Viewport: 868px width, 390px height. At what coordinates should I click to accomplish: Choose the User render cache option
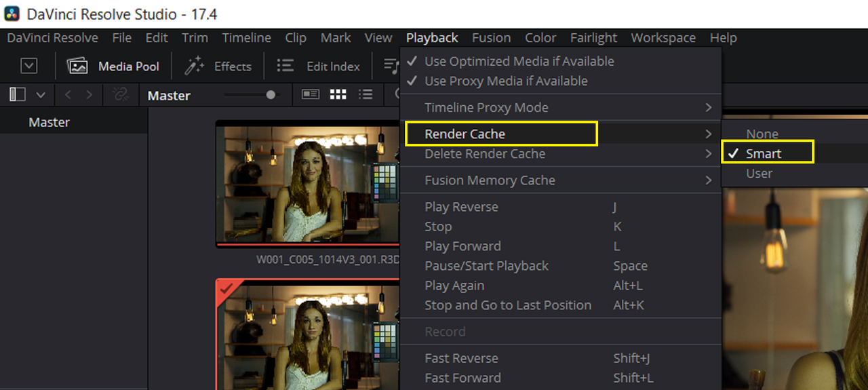tap(759, 173)
